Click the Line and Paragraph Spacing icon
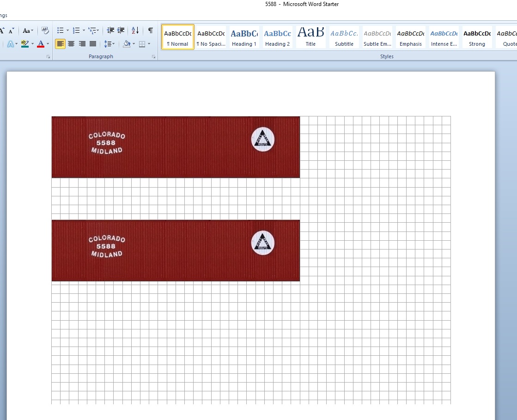This screenshot has height=420, width=517. (x=108, y=44)
